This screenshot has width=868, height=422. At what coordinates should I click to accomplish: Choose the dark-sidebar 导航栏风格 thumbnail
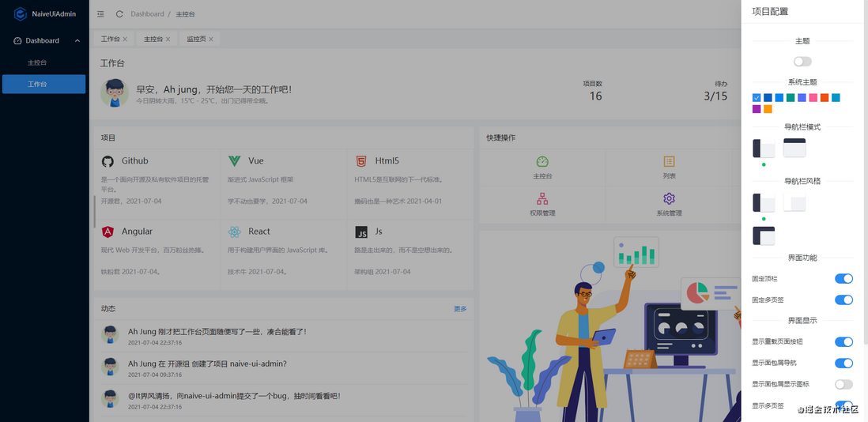[764, 202]
